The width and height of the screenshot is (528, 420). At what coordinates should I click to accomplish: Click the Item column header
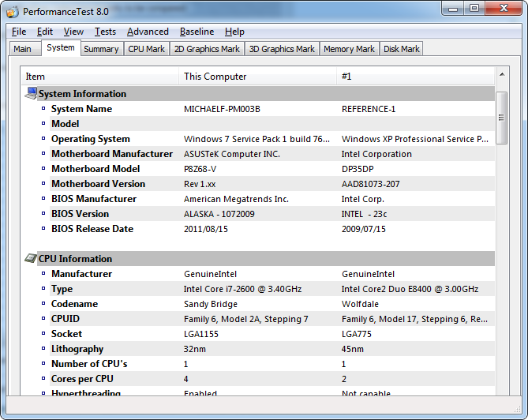point(99,77)
